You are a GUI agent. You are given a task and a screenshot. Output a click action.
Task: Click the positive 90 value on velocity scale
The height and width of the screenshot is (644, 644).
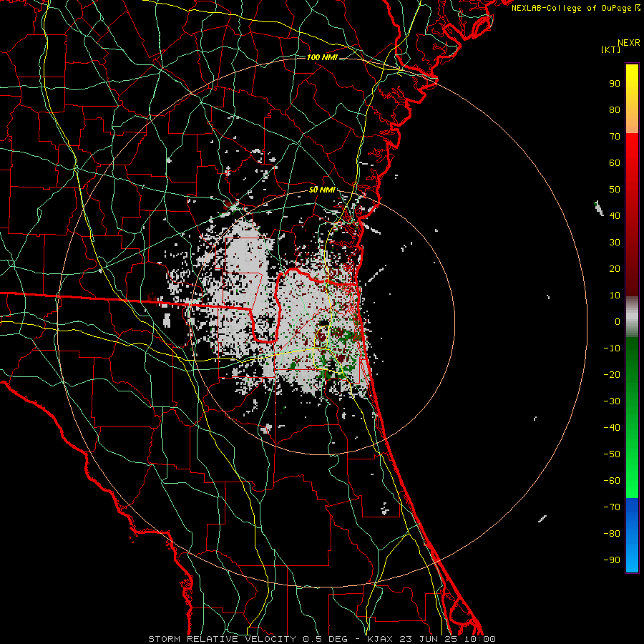point(615,84)
